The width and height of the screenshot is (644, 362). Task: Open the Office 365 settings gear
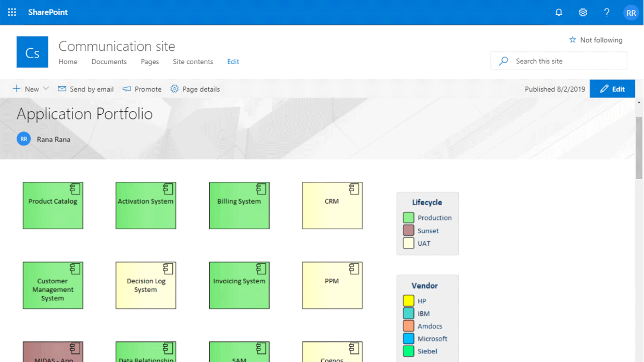pos(583,12)
